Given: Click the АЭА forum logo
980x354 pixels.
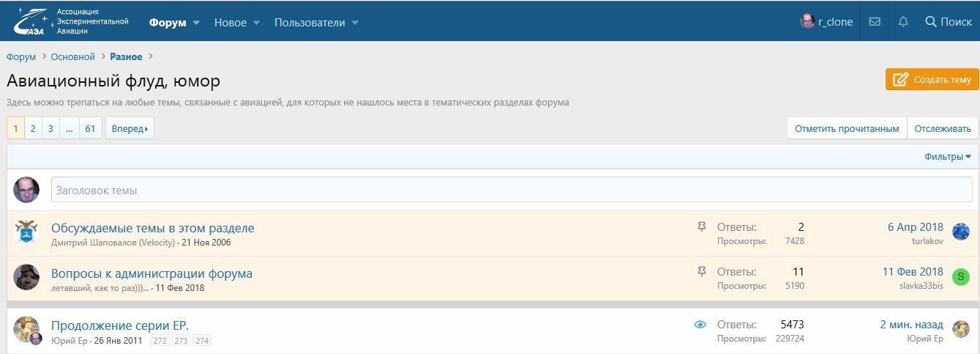Looking at the screenshot, I should (x=70, y=22).
